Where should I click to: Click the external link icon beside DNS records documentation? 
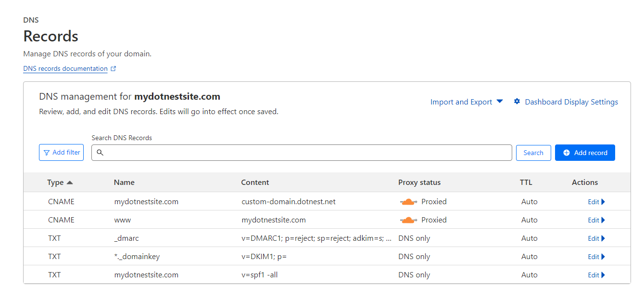coord(114,69)
